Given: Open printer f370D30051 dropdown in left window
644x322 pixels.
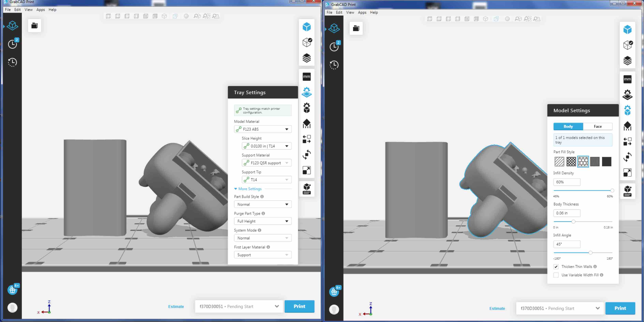Looking at the screenshot, I should coord(239,306).
